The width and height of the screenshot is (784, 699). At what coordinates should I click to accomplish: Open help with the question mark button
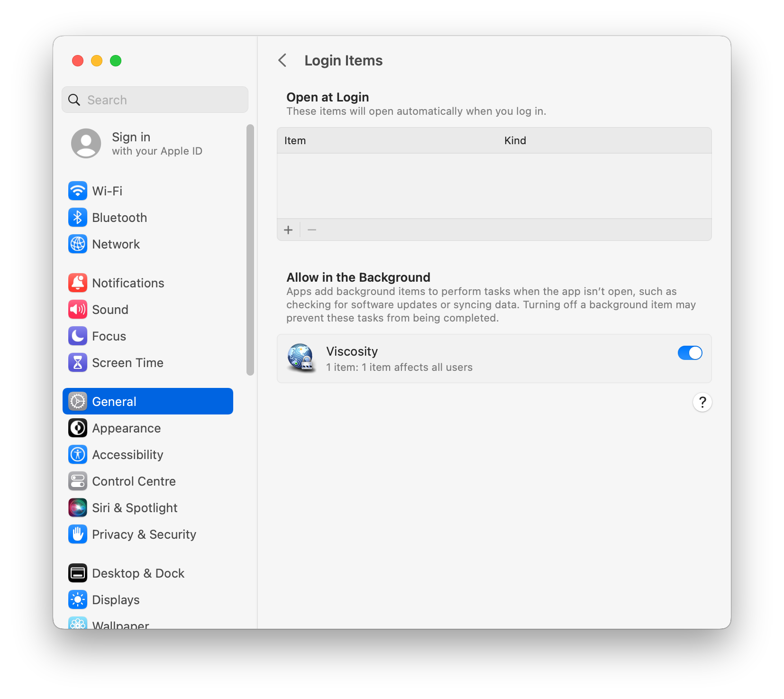702,402
